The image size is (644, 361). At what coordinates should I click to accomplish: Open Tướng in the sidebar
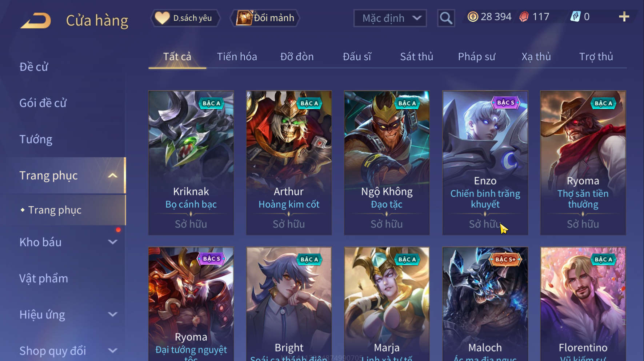tap(36, 139)
